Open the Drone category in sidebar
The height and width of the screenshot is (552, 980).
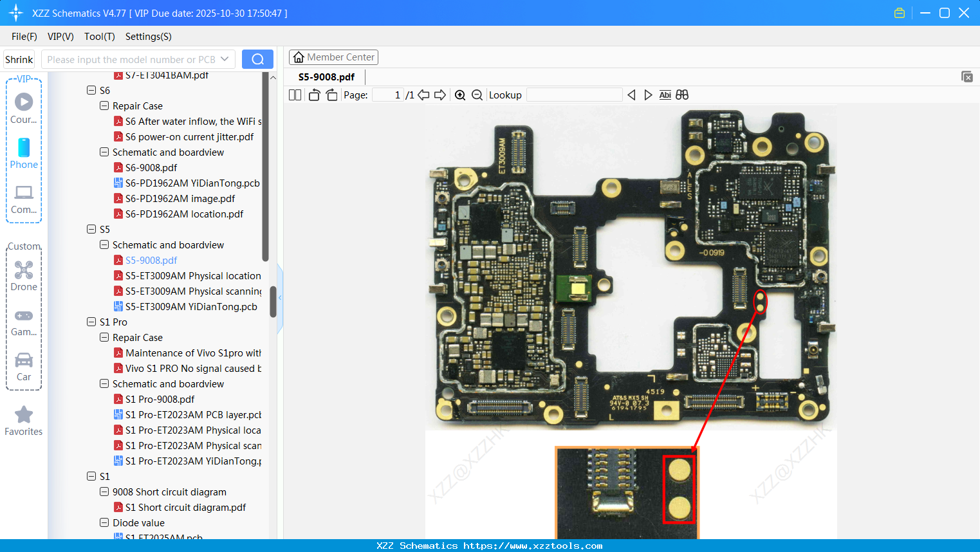[24, 276]
